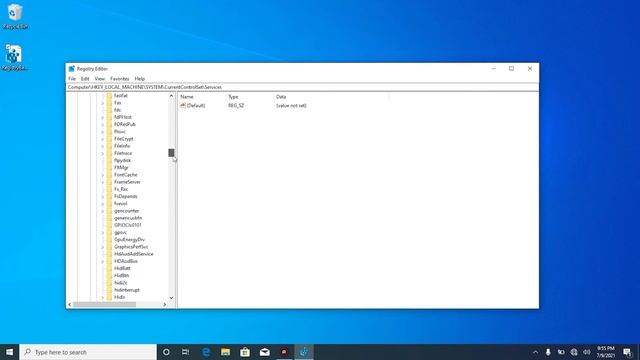640x360 pixels.
Task: Open Task View on the taskbar
Action: click(186, 352)
